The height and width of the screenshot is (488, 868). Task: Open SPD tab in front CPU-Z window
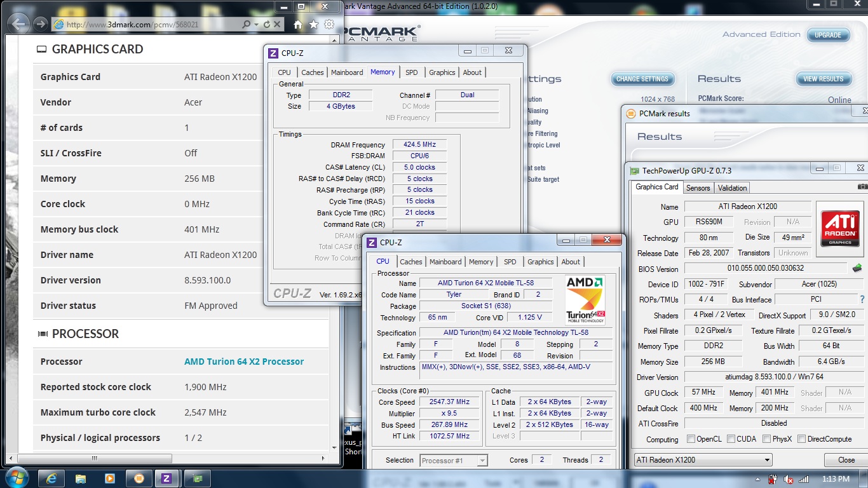pos(510,262)
